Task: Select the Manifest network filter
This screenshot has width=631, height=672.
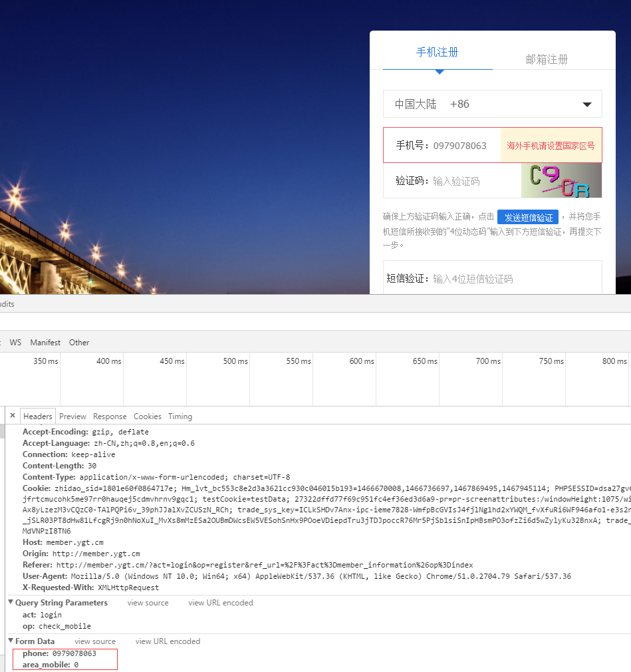Action: pyautogui.click(x=45, y=342)
